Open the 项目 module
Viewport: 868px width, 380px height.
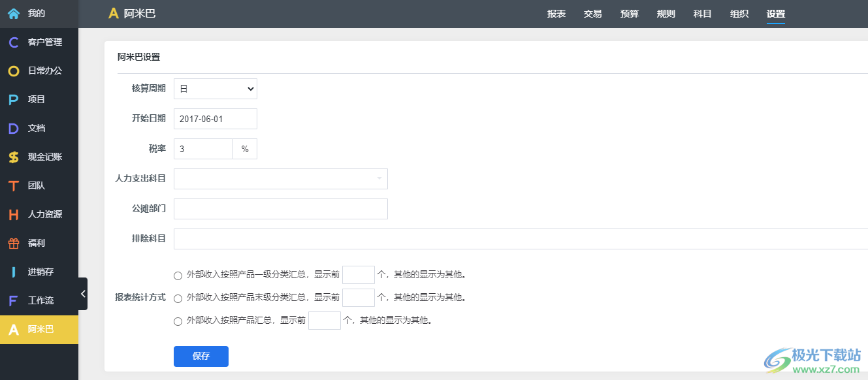(x=36, y=99)
